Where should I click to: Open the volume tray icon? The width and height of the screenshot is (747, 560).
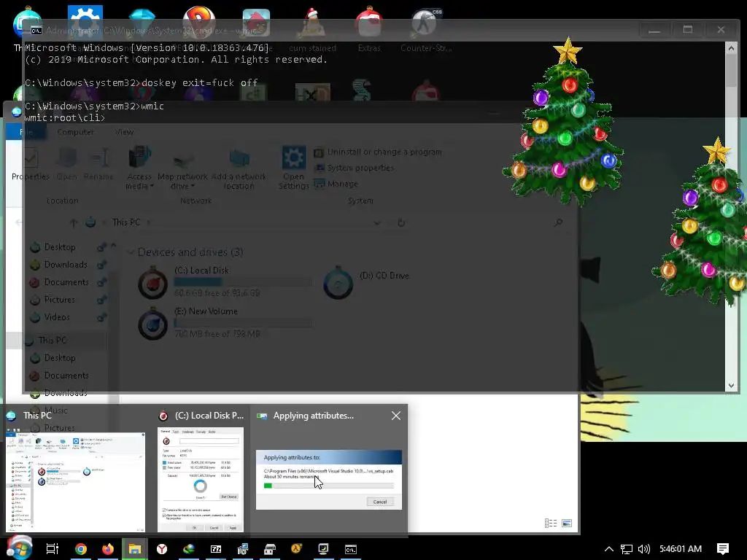pyautogui.click(x=643, y=549)
